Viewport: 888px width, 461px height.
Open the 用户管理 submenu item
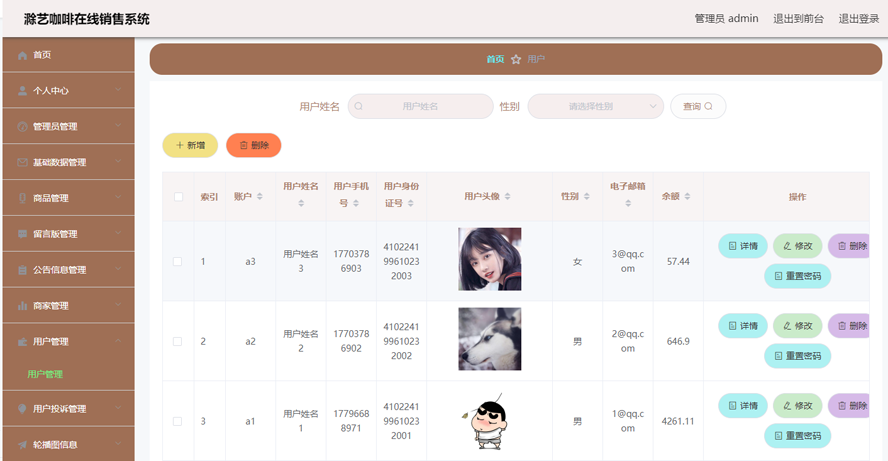pyautogui.click(x=45, y=374)
